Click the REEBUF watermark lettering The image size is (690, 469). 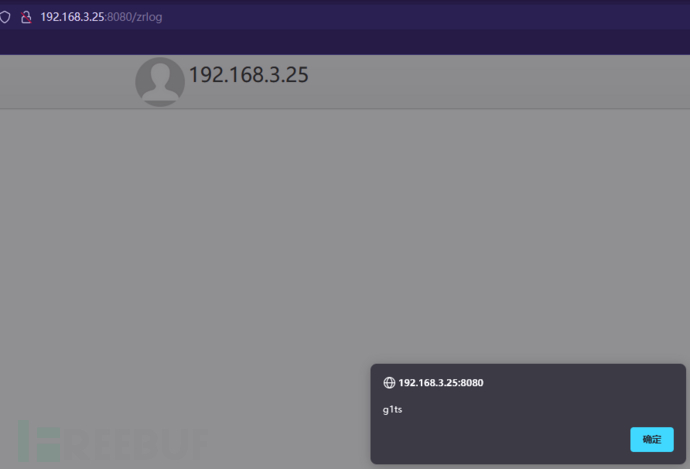[137, 445]
